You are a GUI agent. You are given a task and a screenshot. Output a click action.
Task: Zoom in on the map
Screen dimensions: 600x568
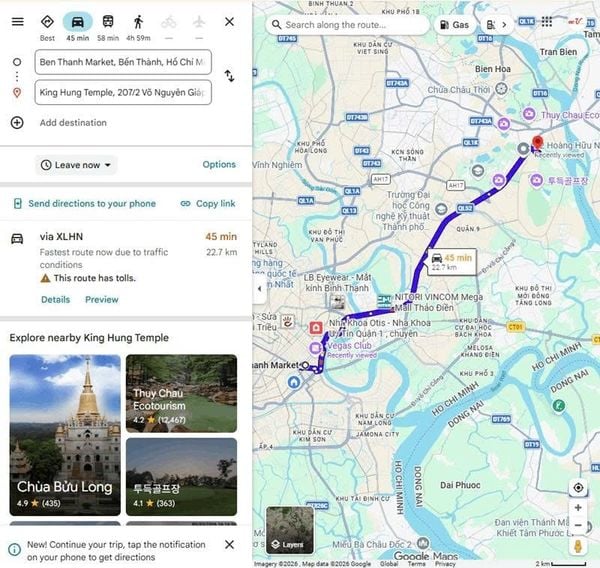578,508
